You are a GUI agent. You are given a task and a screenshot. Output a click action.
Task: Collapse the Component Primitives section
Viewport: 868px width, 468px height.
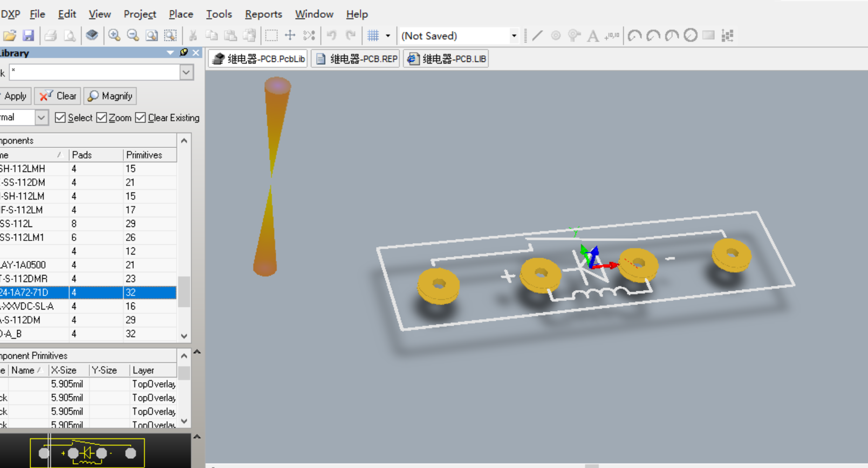(x=197, y=352)
